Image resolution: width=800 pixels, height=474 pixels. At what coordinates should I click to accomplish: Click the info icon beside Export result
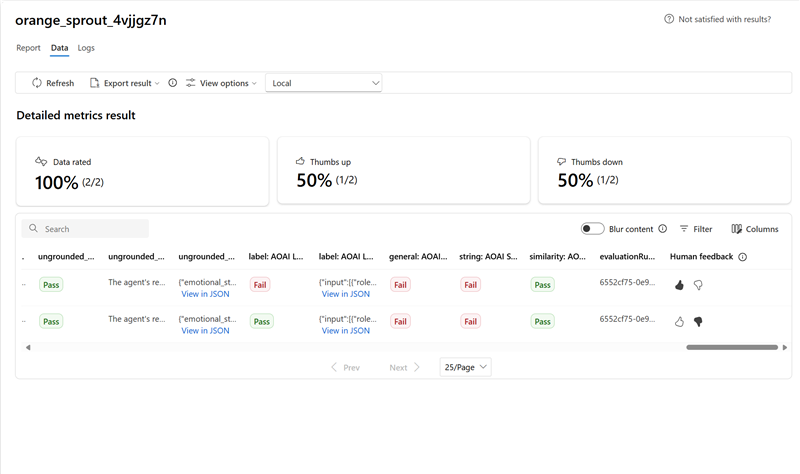point(173,83)
